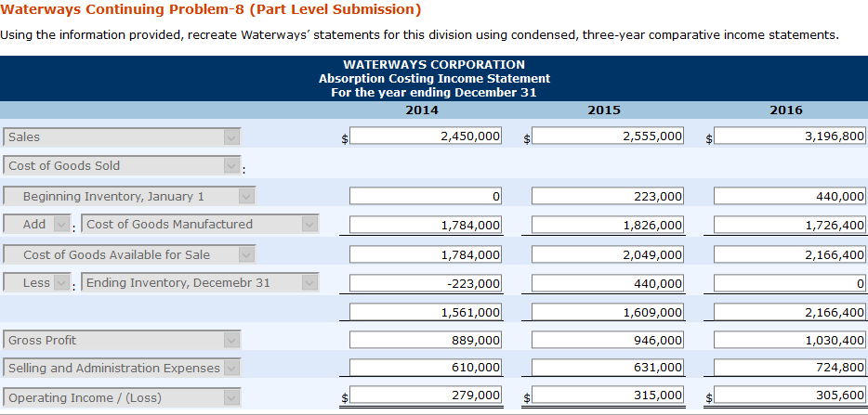Open the Cost of Goods Available for Sale dropdown
The height and width of the screenshot is (415, 868).
(x=129, y=254)
